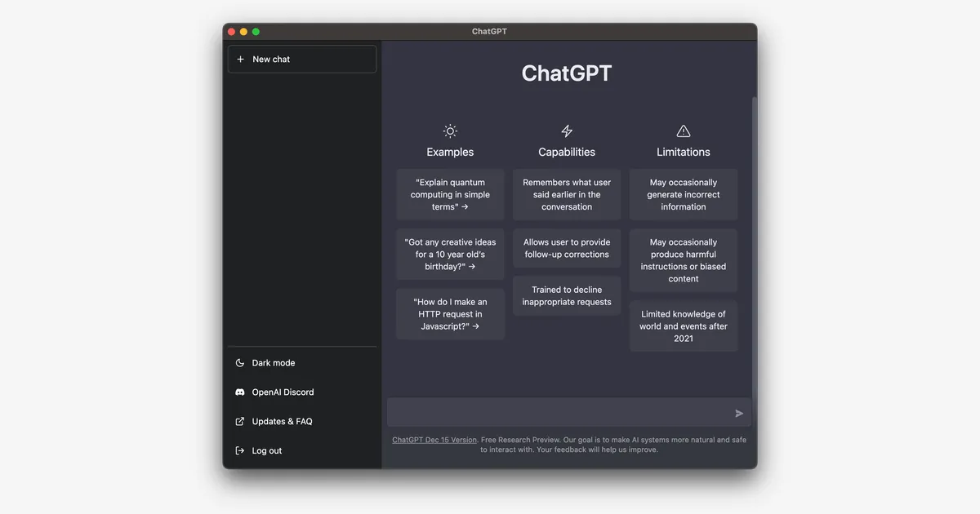This screenshot has width=980, height=514.
Task: Choose the 10 year old's birthday ideas example
Action: coord(450,255)
